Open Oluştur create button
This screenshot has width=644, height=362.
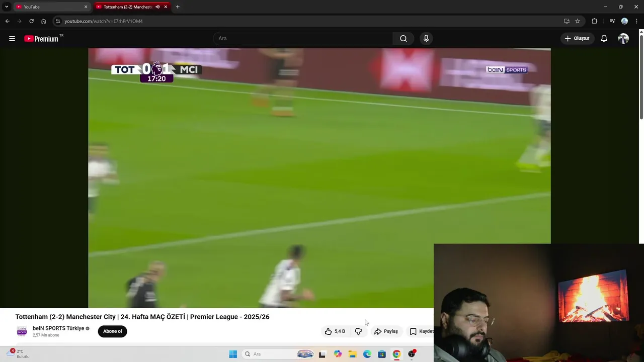click(577, 38)
